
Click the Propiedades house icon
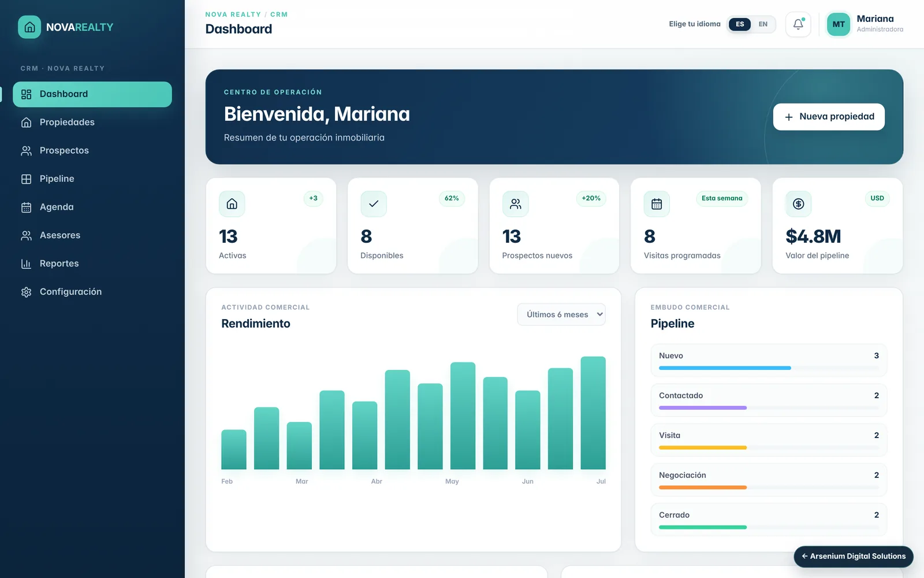click(x=26, y=123)
